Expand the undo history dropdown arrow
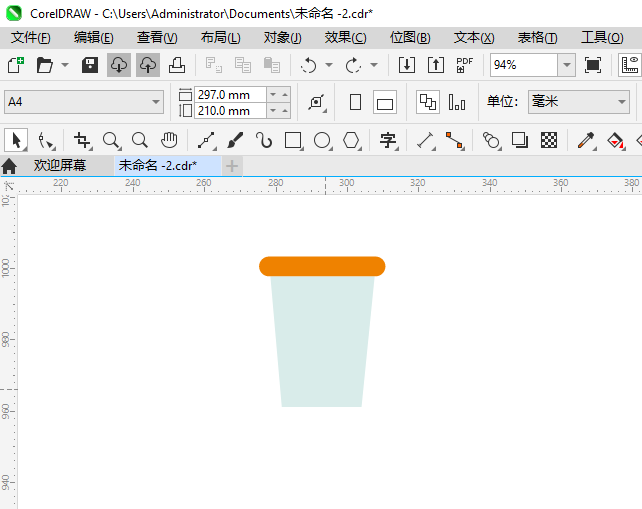Image resolution: width=642 pixels, height=509 pixels. 329,65
